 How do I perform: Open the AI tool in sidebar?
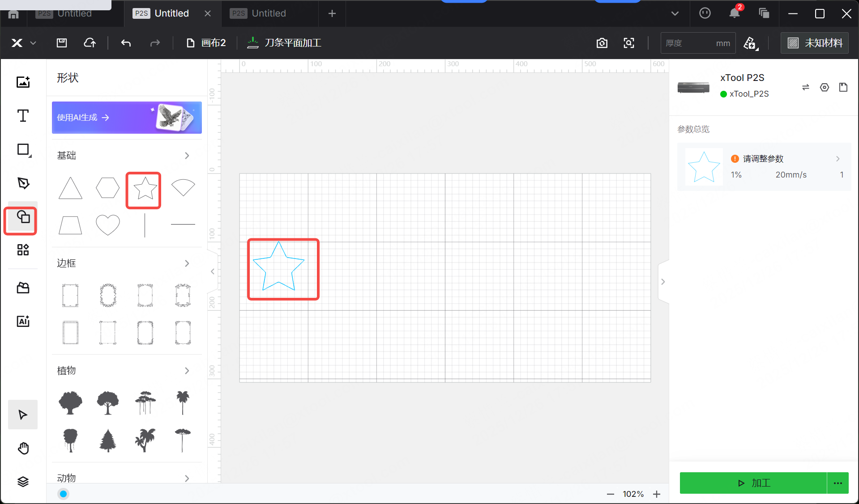click(x=23, y=321)
